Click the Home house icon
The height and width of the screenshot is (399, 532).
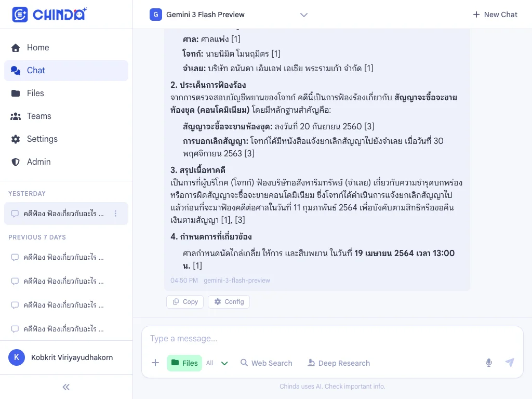[16, 47]
